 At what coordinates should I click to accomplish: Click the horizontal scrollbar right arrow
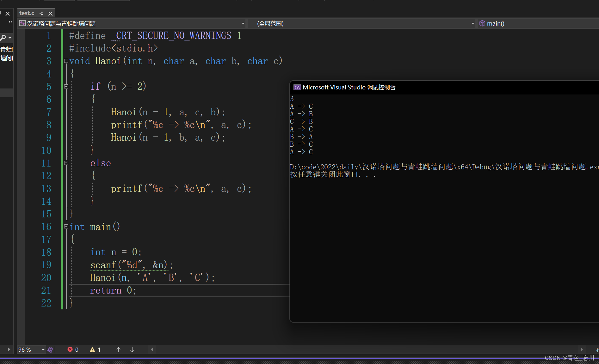tap(581, 349)
